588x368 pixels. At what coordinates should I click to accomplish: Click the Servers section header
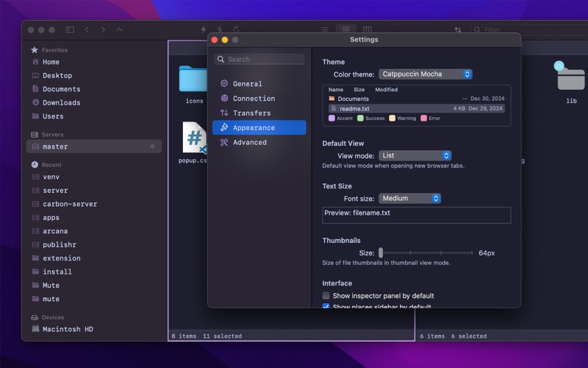pyautogui.click(x=52, y=135)
